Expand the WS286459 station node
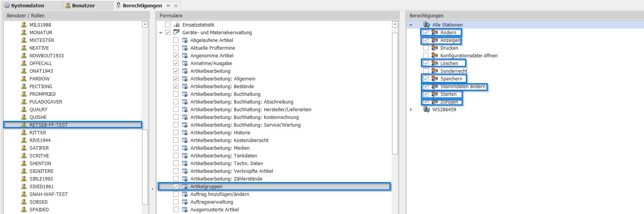 [411, 110]
